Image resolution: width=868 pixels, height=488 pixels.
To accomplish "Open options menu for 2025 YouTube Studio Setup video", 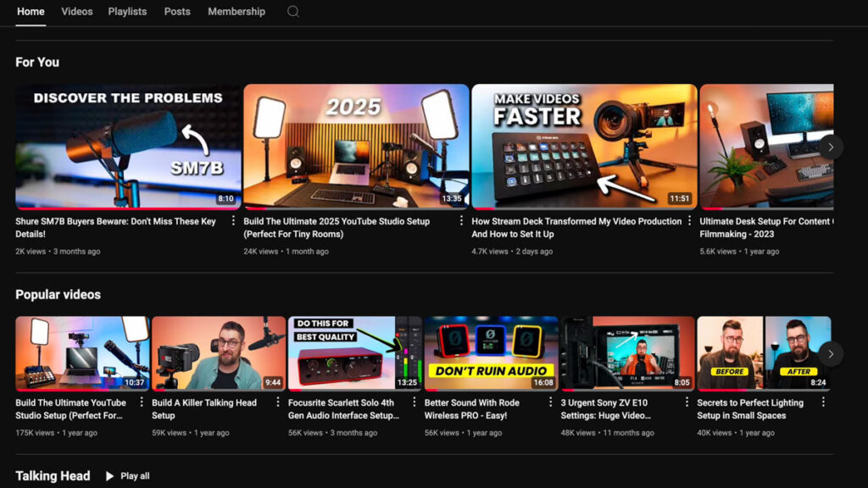I will click(461, 221).
